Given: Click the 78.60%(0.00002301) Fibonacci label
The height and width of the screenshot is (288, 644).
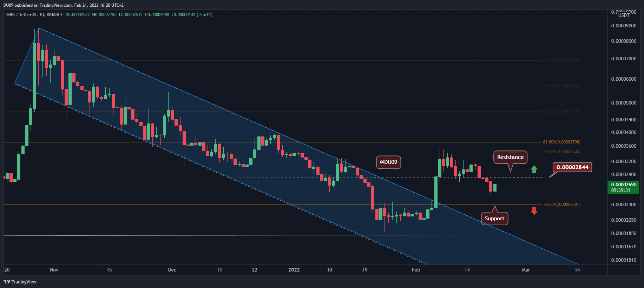Looking at the screenshot, I should pos(561,205).
